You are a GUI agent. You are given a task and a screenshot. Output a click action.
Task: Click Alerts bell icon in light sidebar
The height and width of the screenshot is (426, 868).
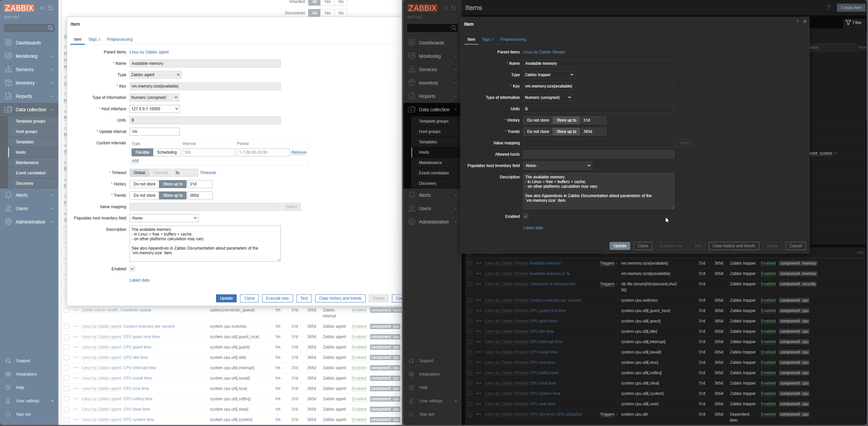click(x=8, y=195)
